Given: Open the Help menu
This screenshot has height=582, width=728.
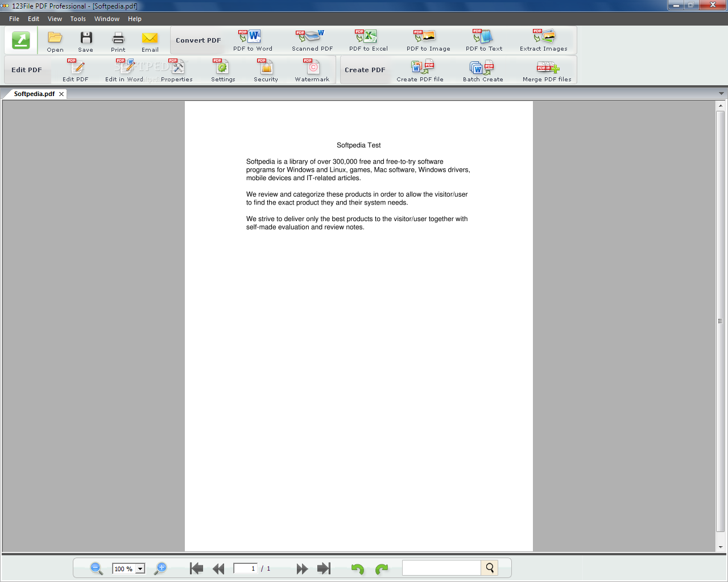Looking at the screenshot, I should pyautogui.click(x=135, y=19).
